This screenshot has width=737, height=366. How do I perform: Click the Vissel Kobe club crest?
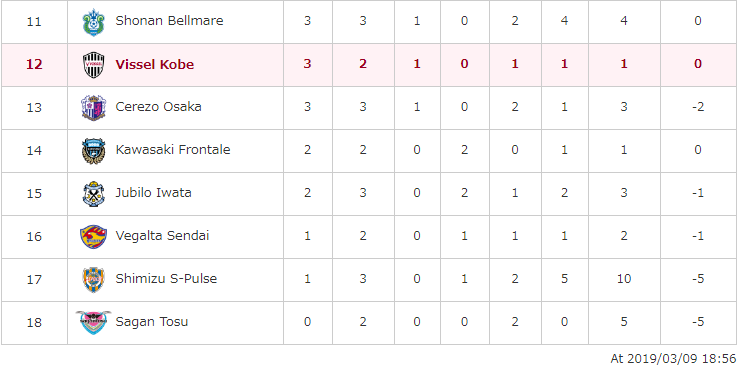(x=94, y=65)
